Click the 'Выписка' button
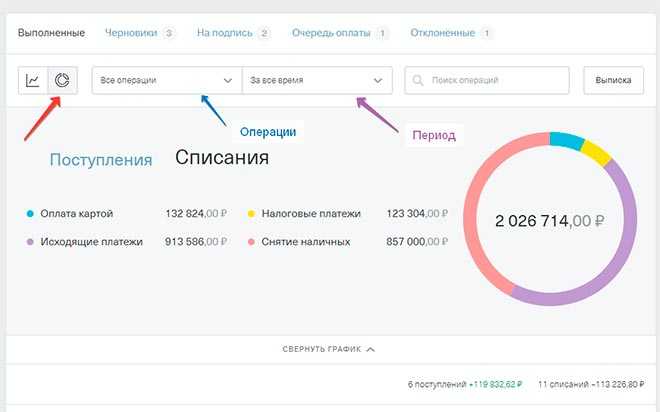660x412 pixels. tap(613, 80)
